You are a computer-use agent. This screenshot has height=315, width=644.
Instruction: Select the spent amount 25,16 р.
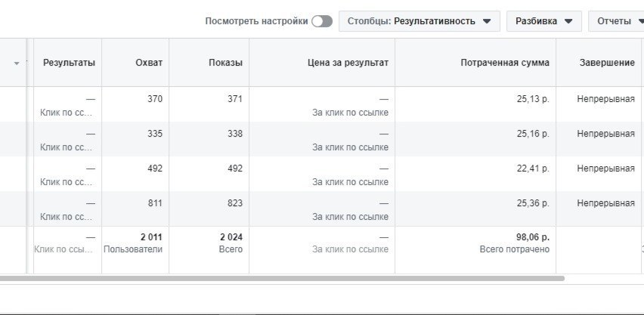(x=533, y=134)
